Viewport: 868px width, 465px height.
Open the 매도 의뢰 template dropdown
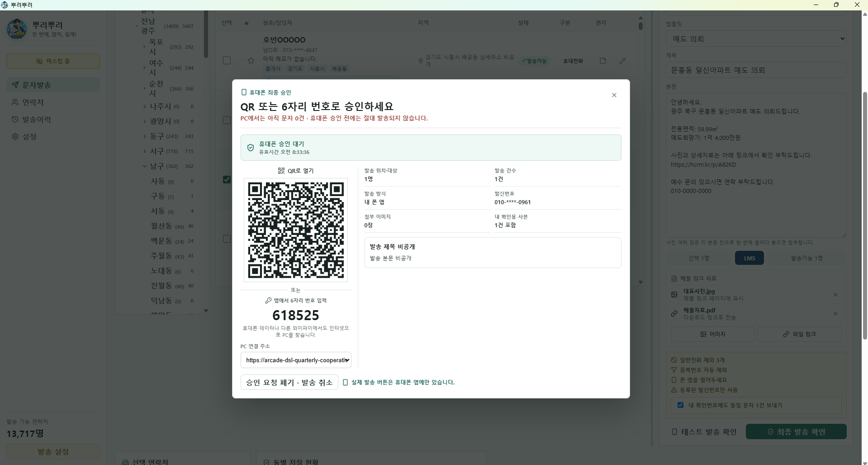756,39
